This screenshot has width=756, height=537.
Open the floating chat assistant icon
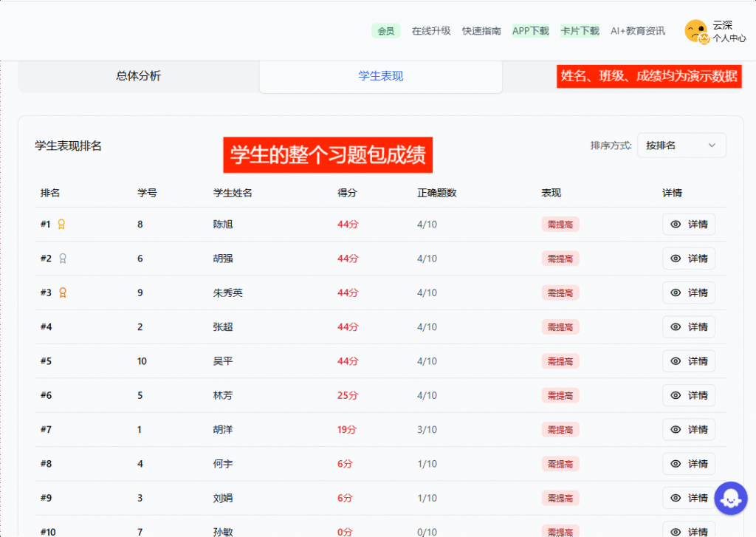730,498
